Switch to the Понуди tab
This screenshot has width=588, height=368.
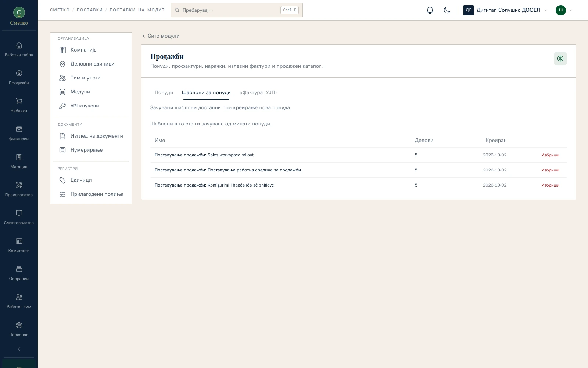pos(164,93)
